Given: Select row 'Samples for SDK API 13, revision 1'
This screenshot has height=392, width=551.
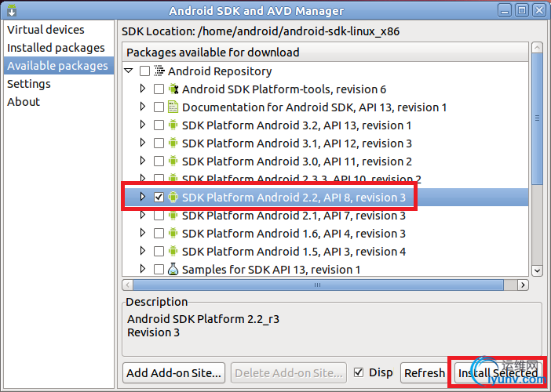Looking at the screenshot, I should (x=325, y=269).
